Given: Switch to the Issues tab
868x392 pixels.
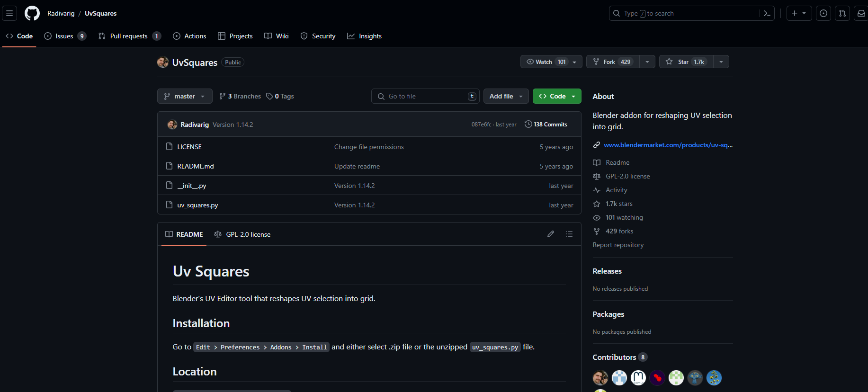Looking at the screenshot, I should pyautogui.click(x=65, y=36).
